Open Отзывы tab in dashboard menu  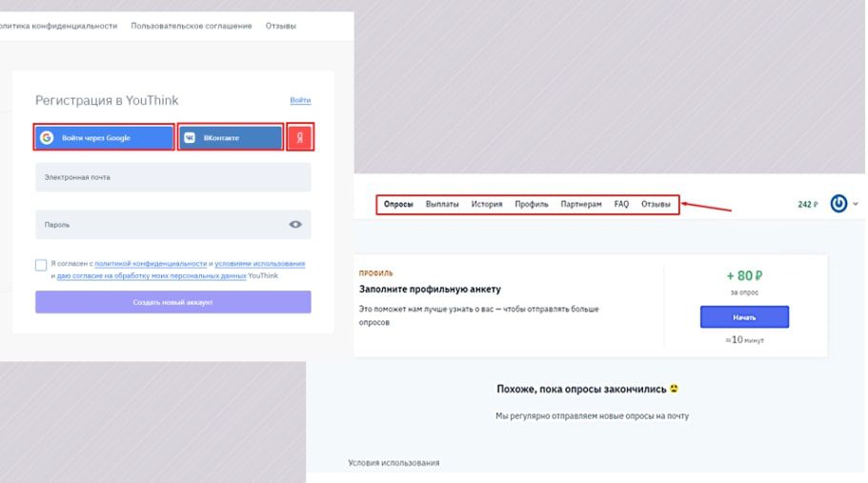tap(656, 204)
